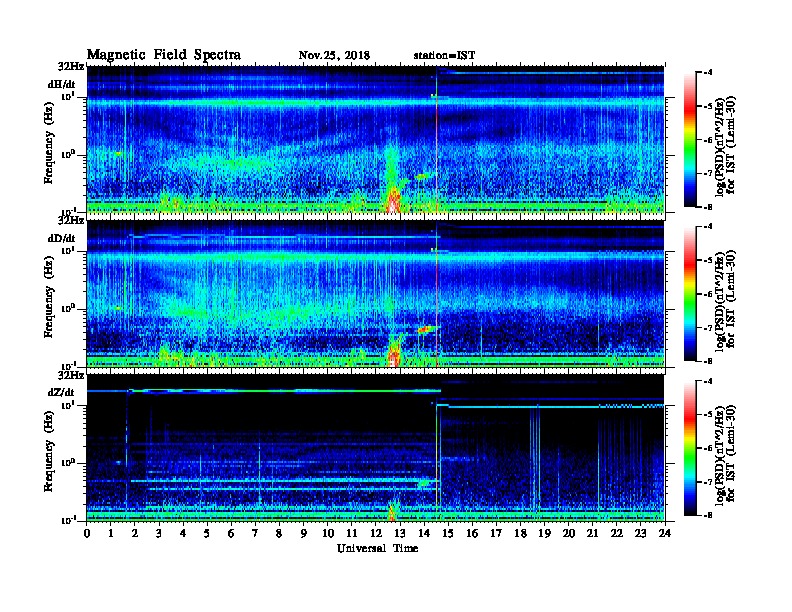This screenshot has width=792, height=612.
Task: Click the 10^0 frequency tick of dH/dt panel
Action: tap(68, 155)
